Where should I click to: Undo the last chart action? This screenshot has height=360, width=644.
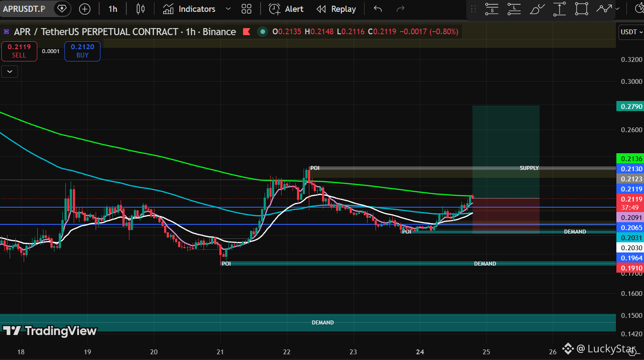click(378, 9)
